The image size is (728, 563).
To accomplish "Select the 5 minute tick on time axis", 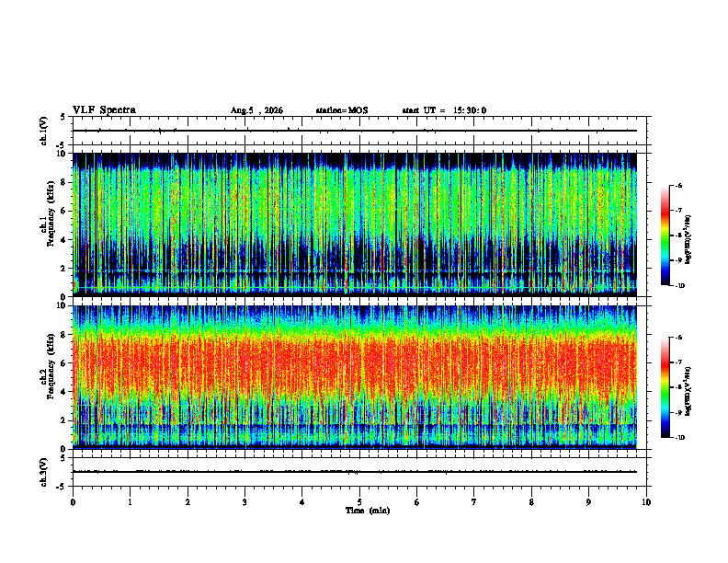I will click(359, 502).
